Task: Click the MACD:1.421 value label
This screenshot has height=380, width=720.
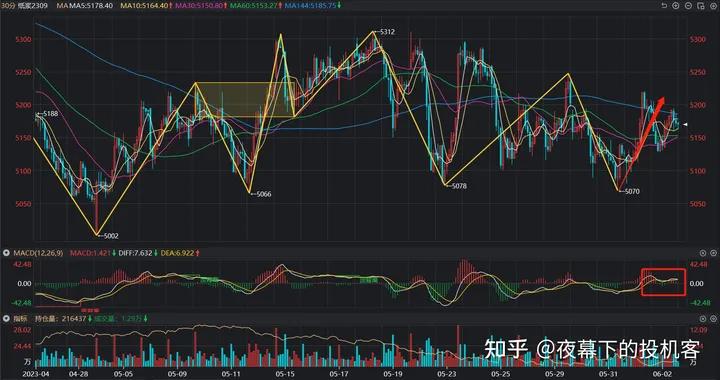Action: click(x=90, y=253)
